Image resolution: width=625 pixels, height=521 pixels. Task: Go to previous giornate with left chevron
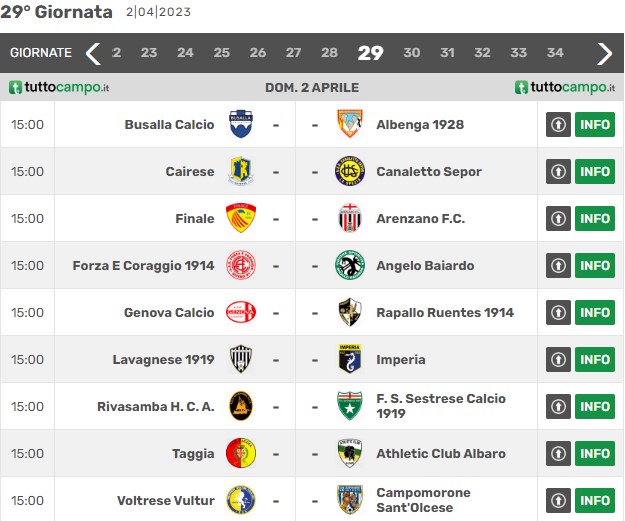pyautogui.click(x=93, y=53)
